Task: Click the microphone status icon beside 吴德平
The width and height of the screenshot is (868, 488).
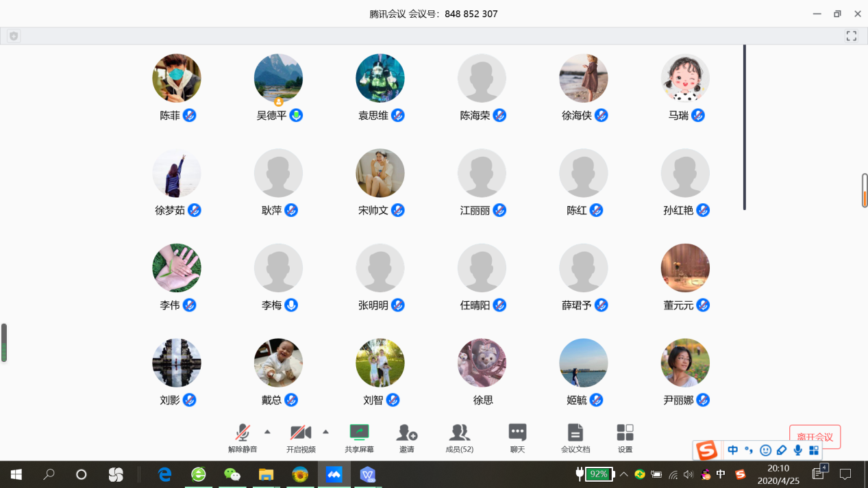Action: click(x=296, y=116)
